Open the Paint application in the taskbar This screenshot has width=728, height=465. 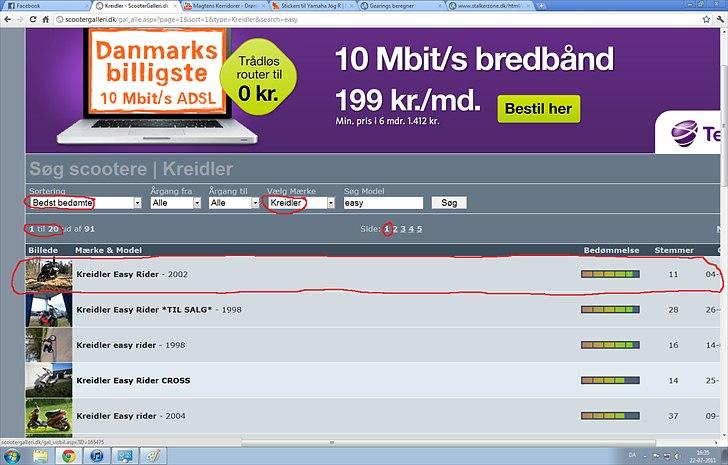[153, 456]
